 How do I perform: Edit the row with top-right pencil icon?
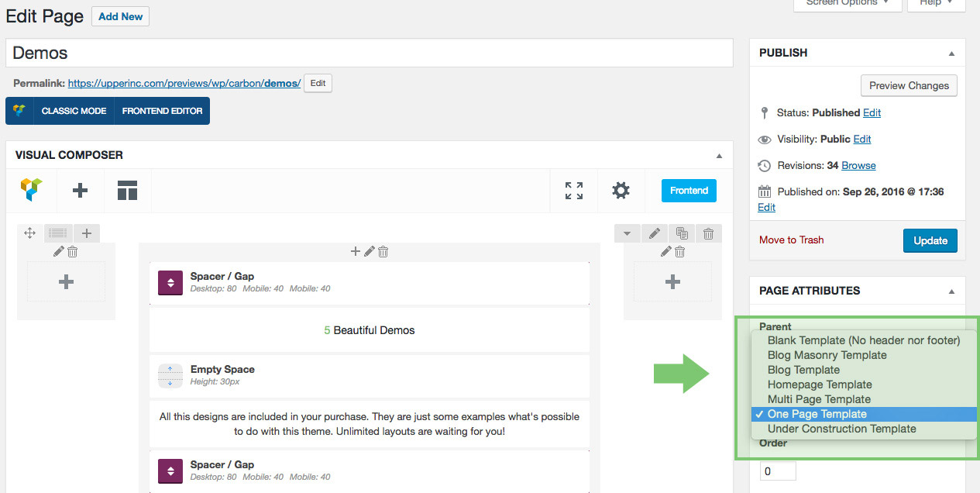[655, 233]
